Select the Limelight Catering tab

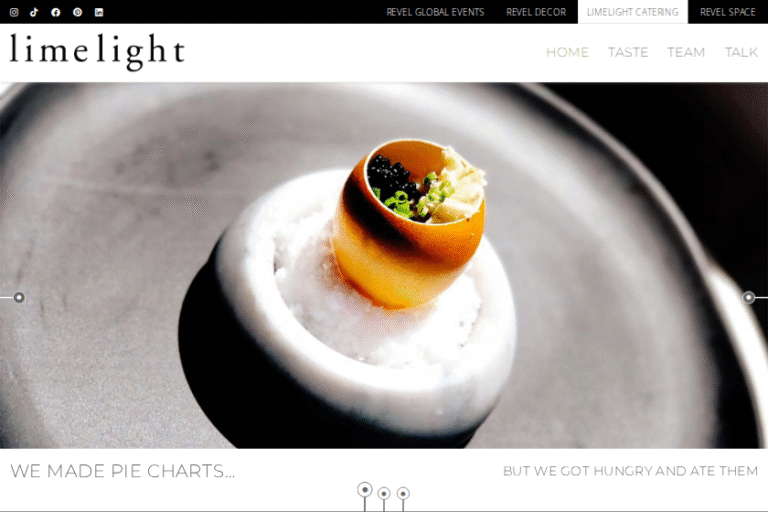pos(633,12)
